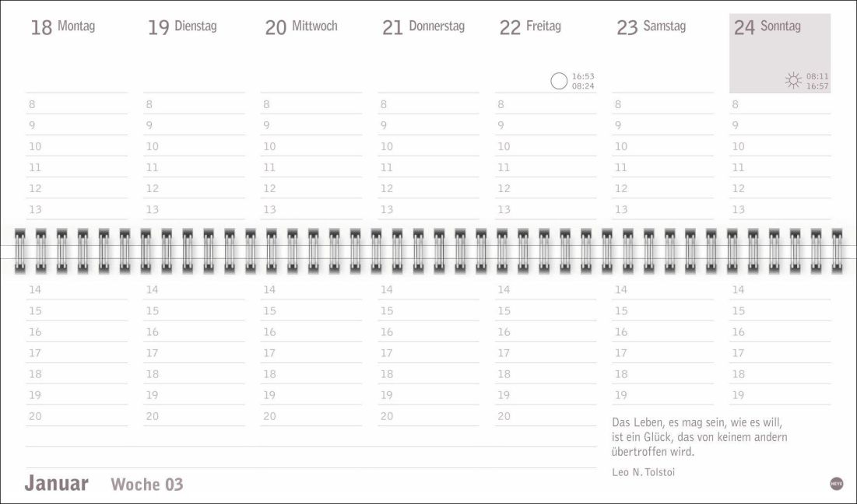Click the sun icon on Sonntag

[793, 80]
